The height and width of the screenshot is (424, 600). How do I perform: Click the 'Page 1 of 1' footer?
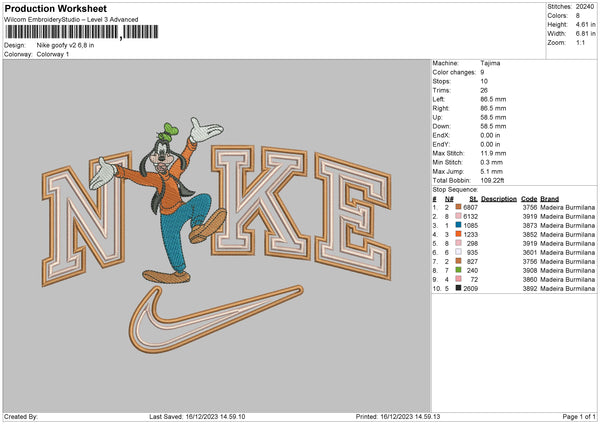pos(579,416)
